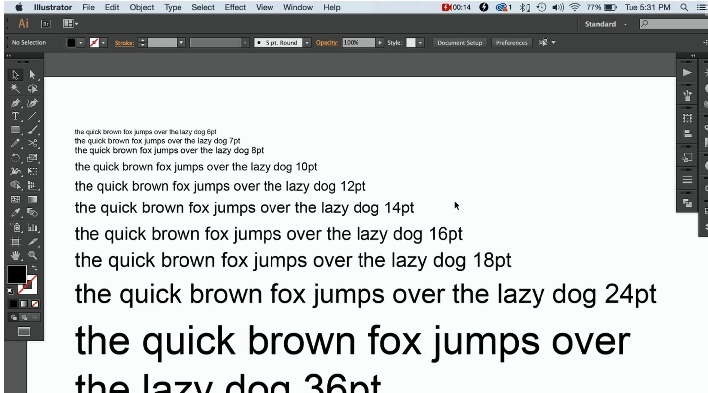
Task: Open the Standard workspace switcher
Action: (605, 24)
